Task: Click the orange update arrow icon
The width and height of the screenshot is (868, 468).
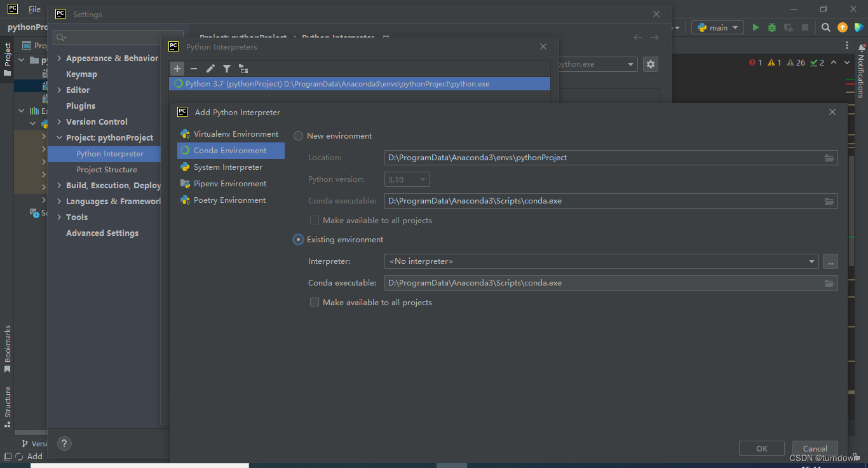Action: click(843, 27)
